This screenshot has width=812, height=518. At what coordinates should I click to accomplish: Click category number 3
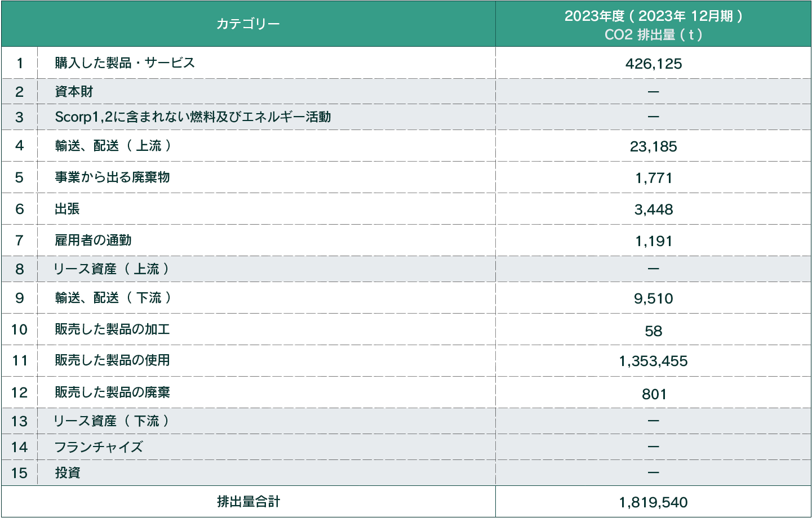(x=20, y=117)
